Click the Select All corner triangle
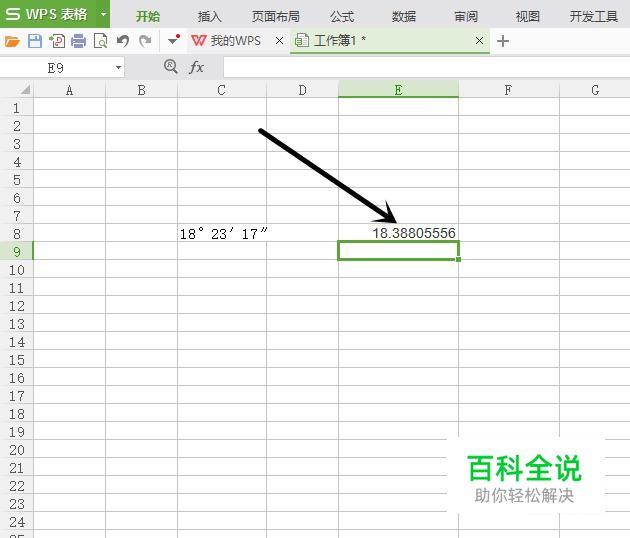630x538 pixels. coord(25,89)
